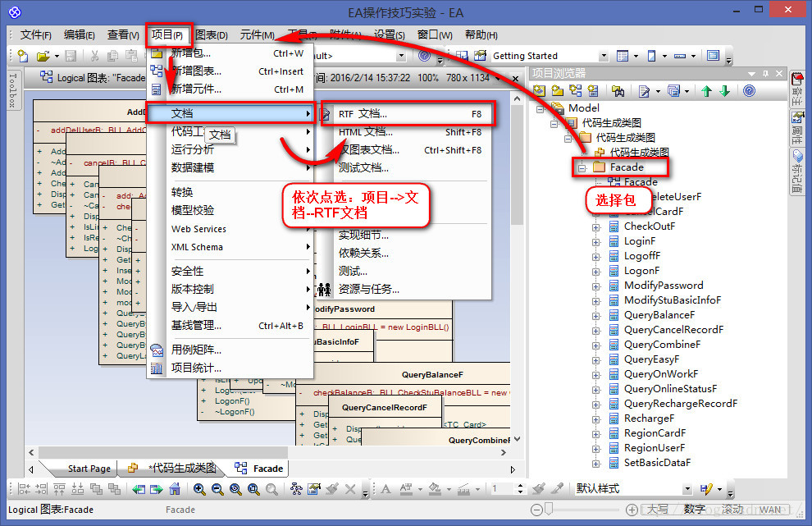The image size is (812, 526).
Task: Click the fill color paint bucket icon
Action: tap(435, 489)
